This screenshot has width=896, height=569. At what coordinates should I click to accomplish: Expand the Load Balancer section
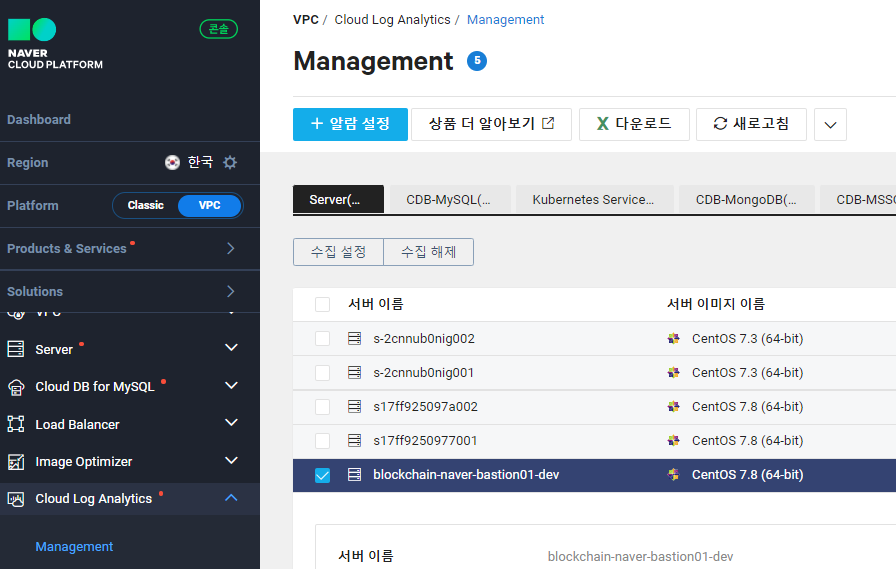coord(231,423)
